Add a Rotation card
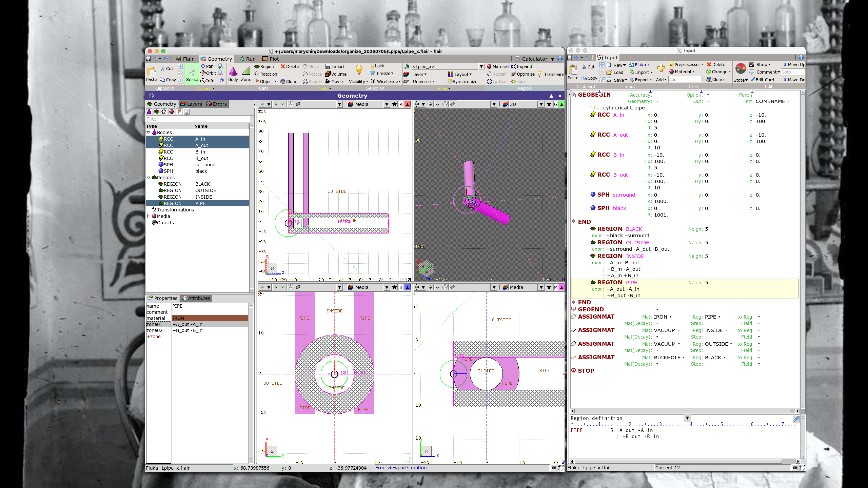This screenshot has width=868, height=488. [266, 74]
